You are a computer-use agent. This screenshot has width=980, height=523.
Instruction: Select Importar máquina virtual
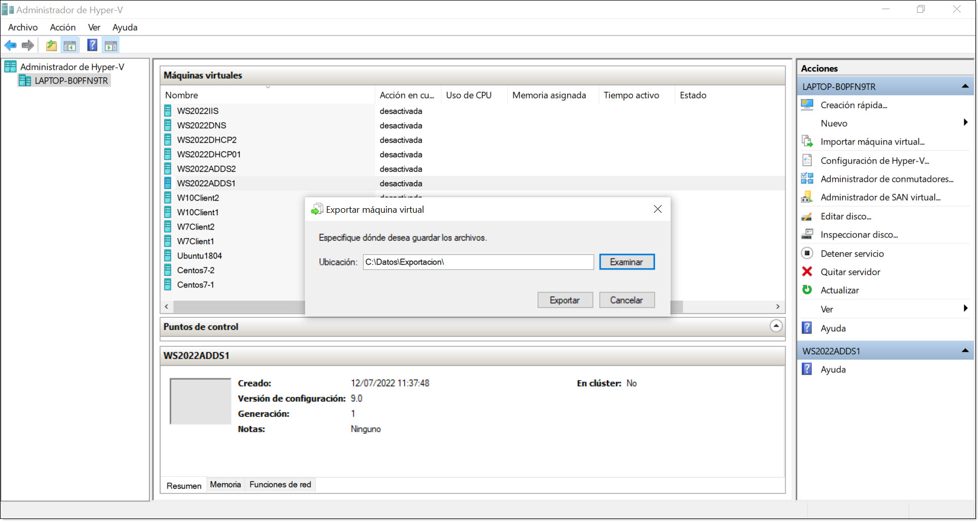(872, 142)
